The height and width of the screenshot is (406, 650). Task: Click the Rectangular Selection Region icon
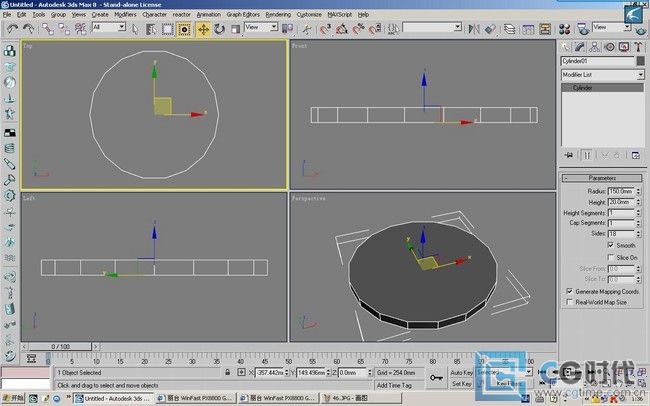point(167,29)
